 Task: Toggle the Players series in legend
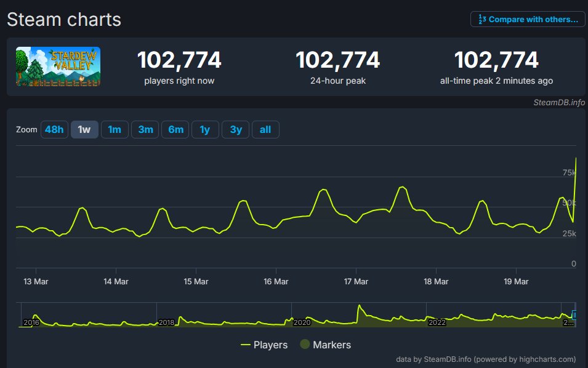264,345
